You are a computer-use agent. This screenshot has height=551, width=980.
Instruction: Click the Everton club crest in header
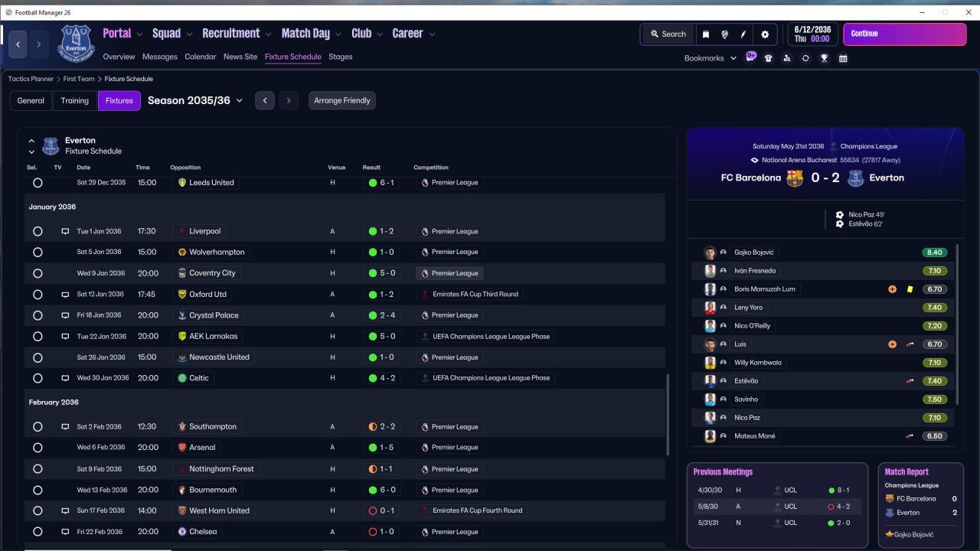pyautogui.click(x=76, y=43)
